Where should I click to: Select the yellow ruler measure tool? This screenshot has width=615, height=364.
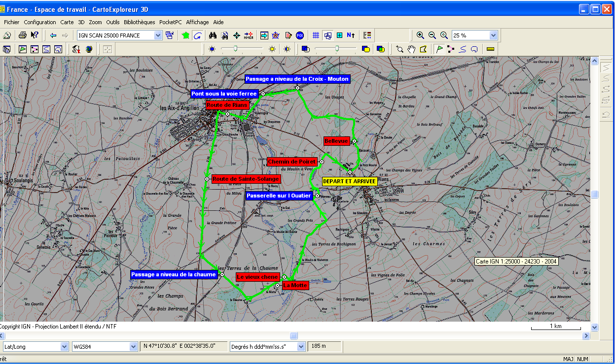tap(490, 49)
